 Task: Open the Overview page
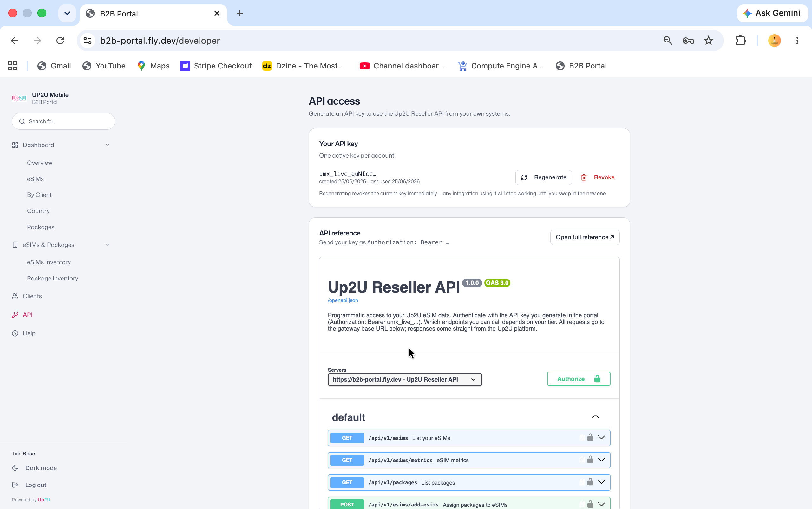click(39, 163)
